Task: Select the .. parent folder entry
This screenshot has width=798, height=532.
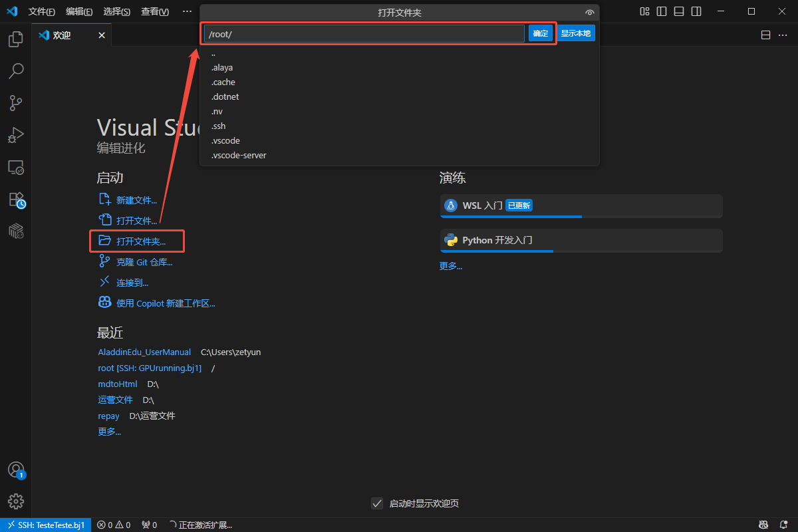Action: click(400, 53)
